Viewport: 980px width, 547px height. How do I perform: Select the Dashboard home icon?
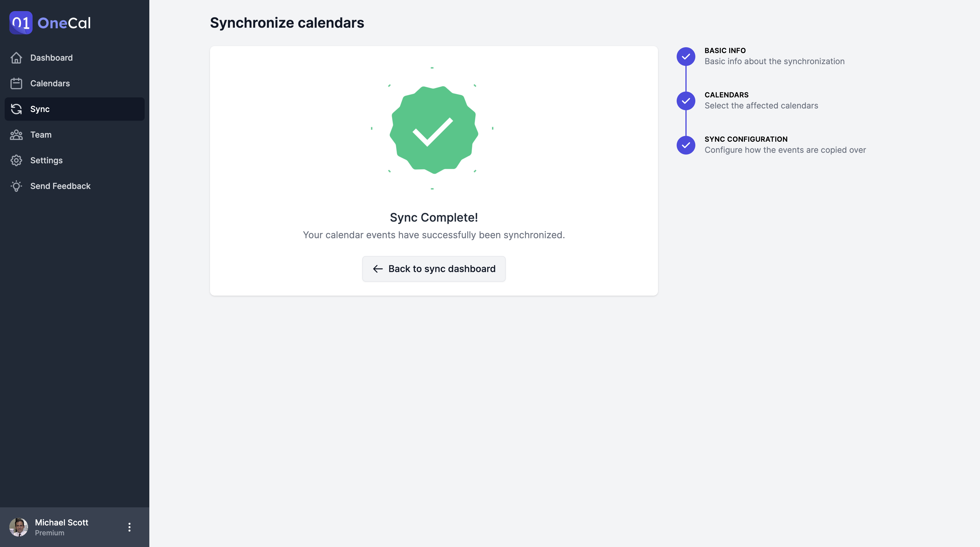pyautogui.click(x=16, y=57)
